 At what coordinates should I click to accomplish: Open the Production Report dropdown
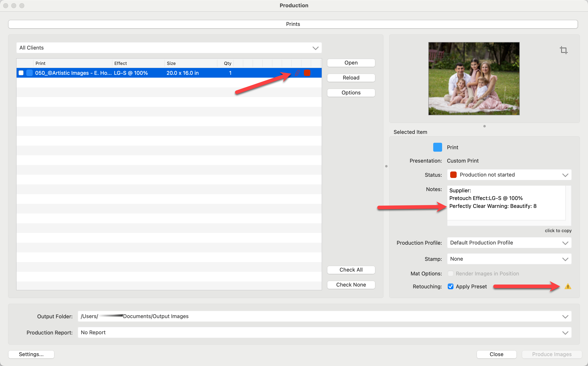pos(324,332)
